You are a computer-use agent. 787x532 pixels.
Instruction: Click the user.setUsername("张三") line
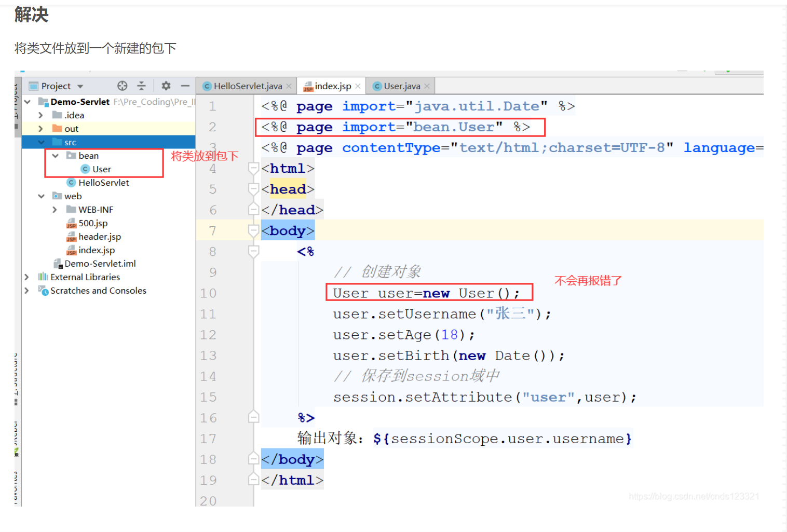(442, 313)
